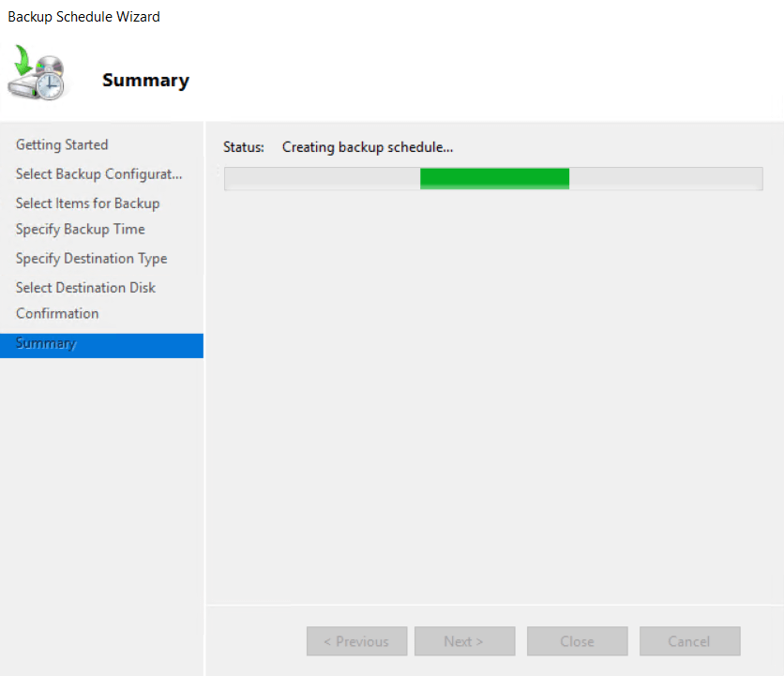Viewport: 784px width, 676px height.
Task: Jump to the Specify Backup Time step
Action: [80, 230]
